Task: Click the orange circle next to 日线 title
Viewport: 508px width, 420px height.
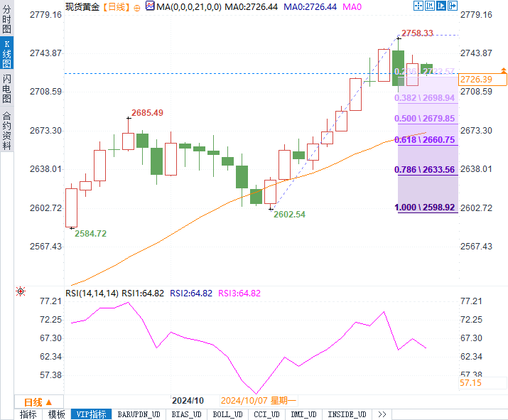Action: (x=137, y=8)
